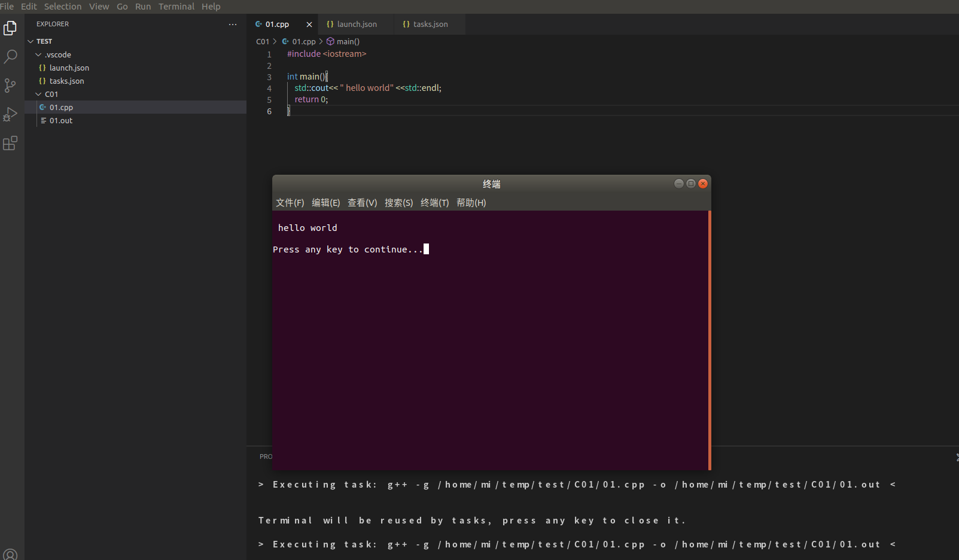Click the 'return 0;' code line
Screen dimensions: 959x560
(311, 99)
